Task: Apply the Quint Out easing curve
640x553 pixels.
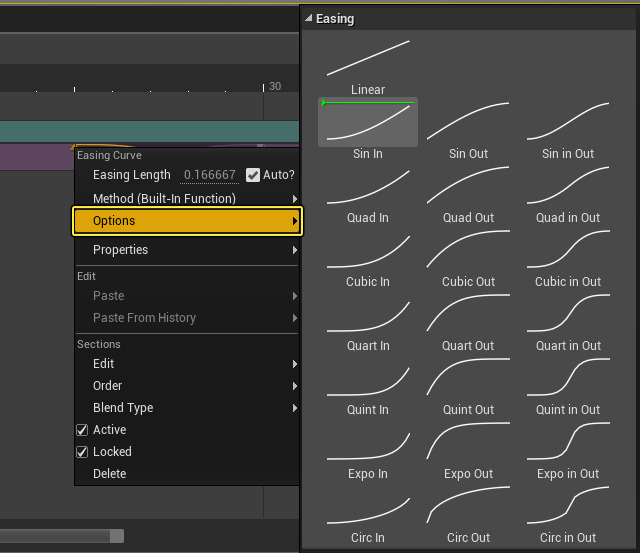Action: pyautogui.click(x=468, y=378)
